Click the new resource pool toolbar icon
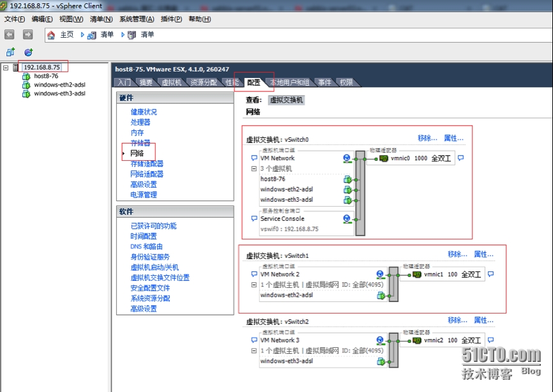553x392 pixels. (x=28, y=52)
